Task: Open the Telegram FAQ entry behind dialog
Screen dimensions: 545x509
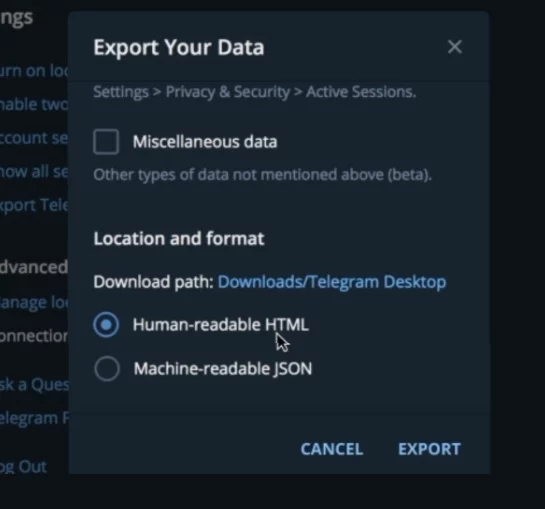Action: (34, 418)
